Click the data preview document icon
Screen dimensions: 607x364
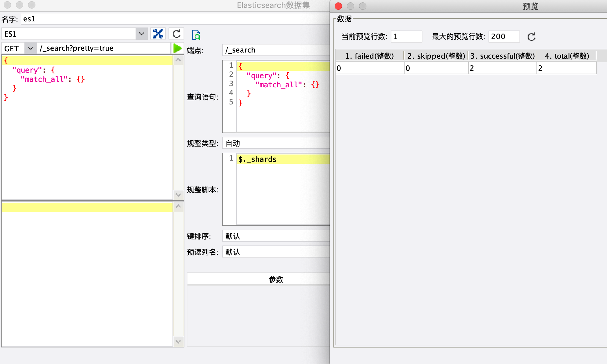tap(196, 35)
